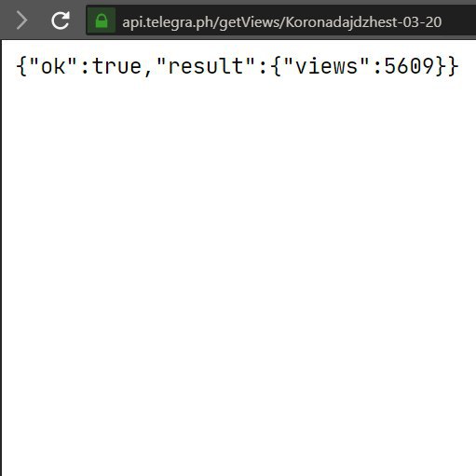
Task: Click the colon after "views"
Action: (x=377, y=67)
